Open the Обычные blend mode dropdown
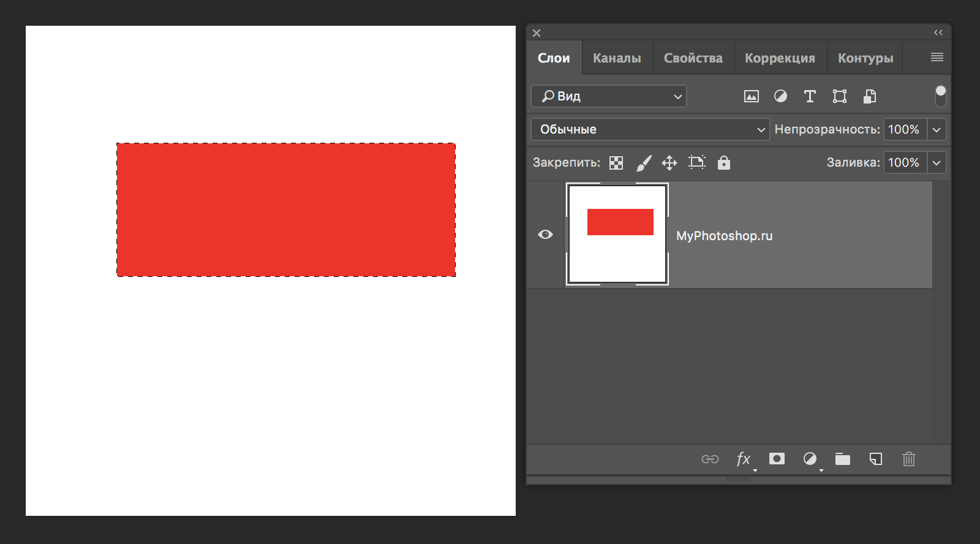This screenshot has height=544, width=980. pos(650,129)
